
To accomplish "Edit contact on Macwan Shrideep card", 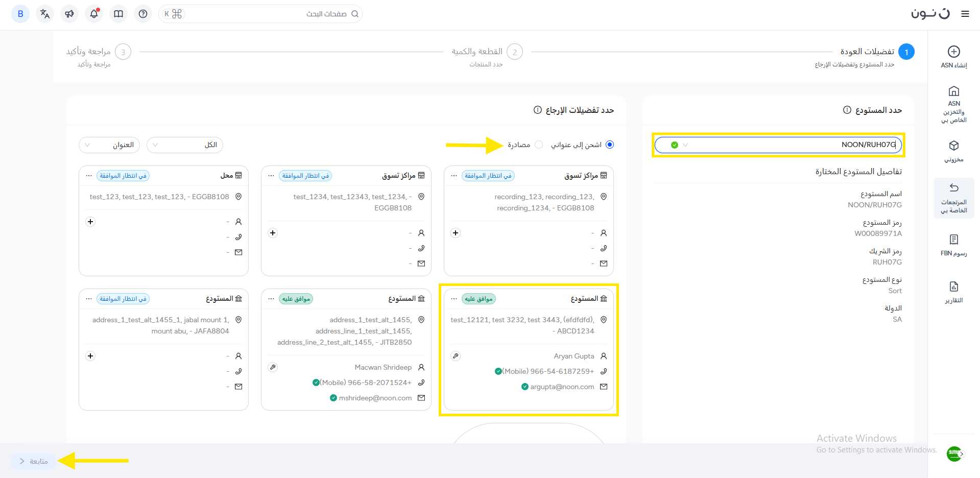I will (x=273, y=367).
